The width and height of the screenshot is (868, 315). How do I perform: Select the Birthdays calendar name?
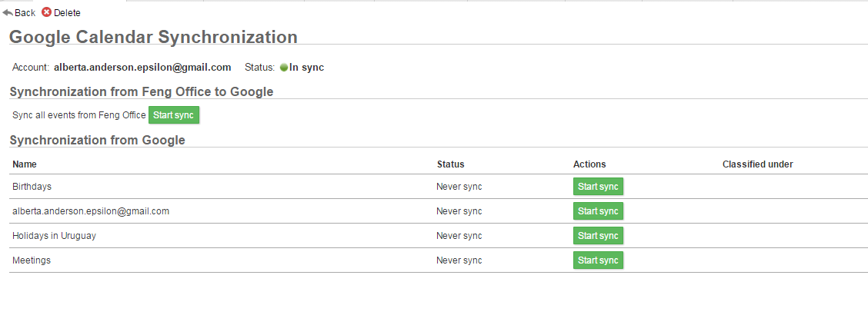[32, 187]
